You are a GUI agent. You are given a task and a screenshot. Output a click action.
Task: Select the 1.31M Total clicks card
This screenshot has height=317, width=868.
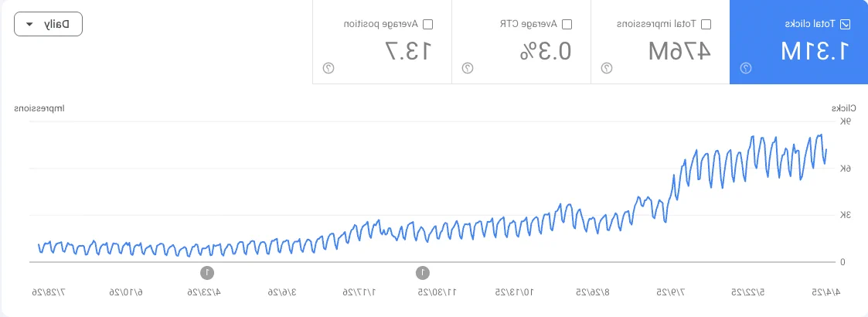(798, 42)
